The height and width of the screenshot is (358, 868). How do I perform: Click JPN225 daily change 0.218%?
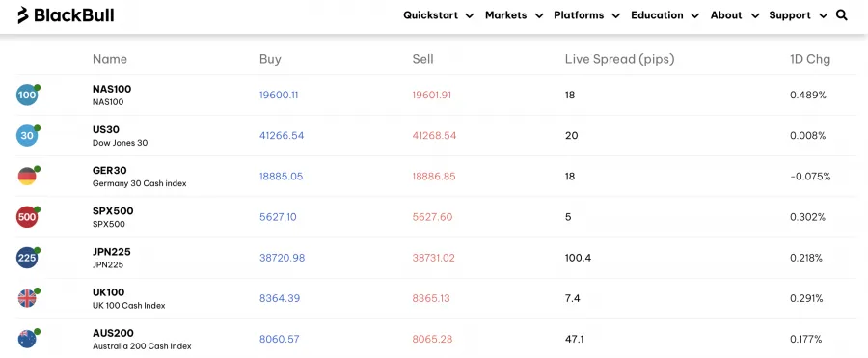click(806, 258)
